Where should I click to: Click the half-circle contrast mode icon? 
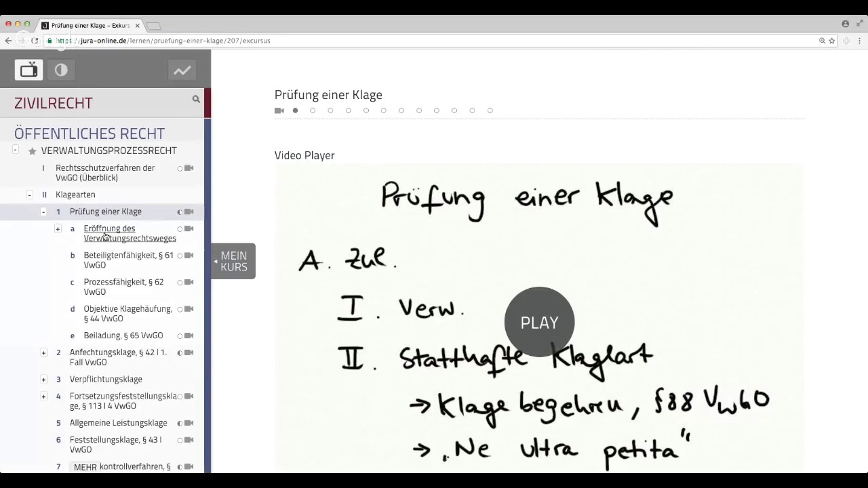point(61,70)
